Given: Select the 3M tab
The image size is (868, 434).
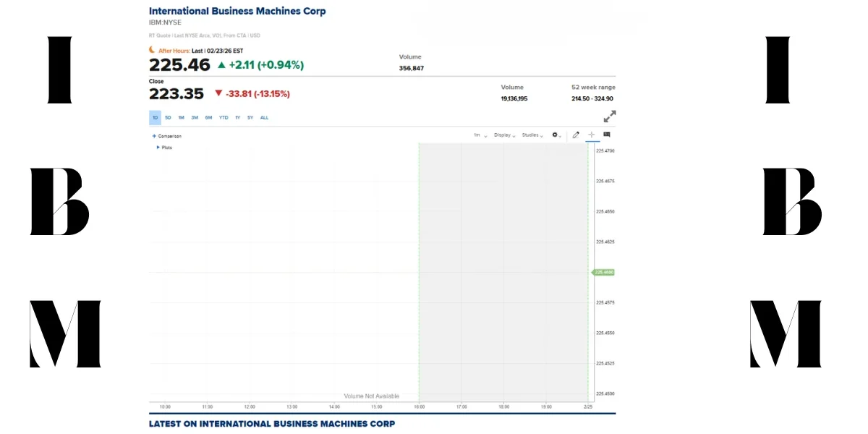Looking at the screenshot, I should tap(195, 117).
